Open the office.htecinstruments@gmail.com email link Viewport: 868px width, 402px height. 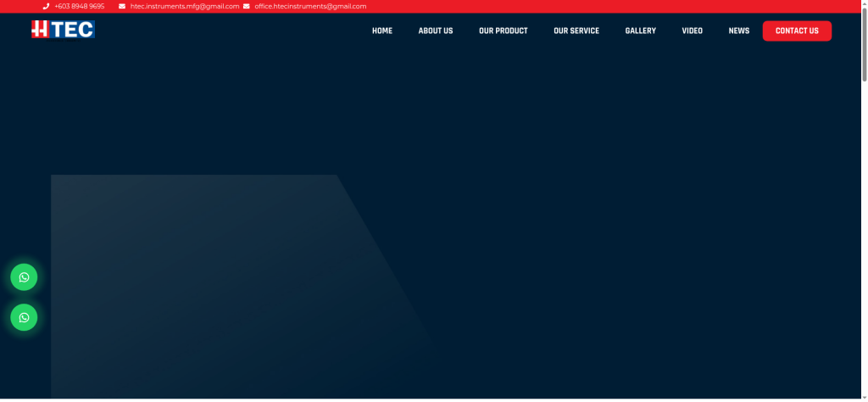[310, 6]
